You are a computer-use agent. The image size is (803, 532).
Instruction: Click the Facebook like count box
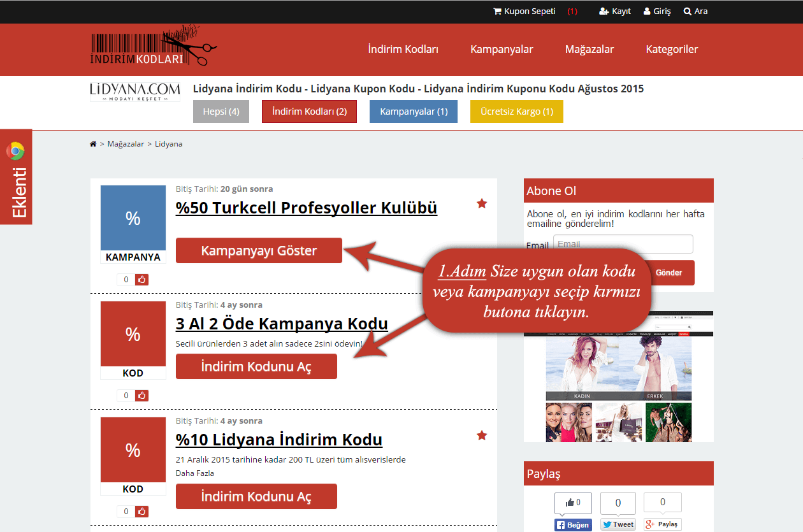pyautogui.click(x=573, y=503)
